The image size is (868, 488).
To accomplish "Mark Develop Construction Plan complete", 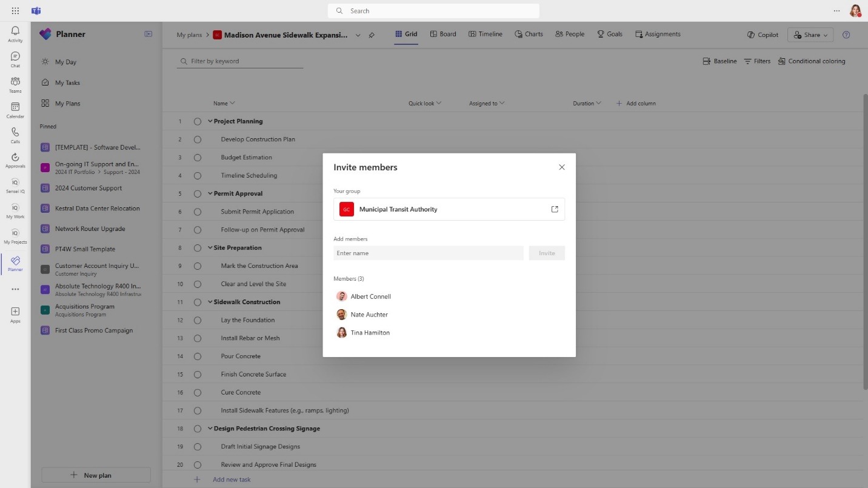I will click(x=198, y=139).
